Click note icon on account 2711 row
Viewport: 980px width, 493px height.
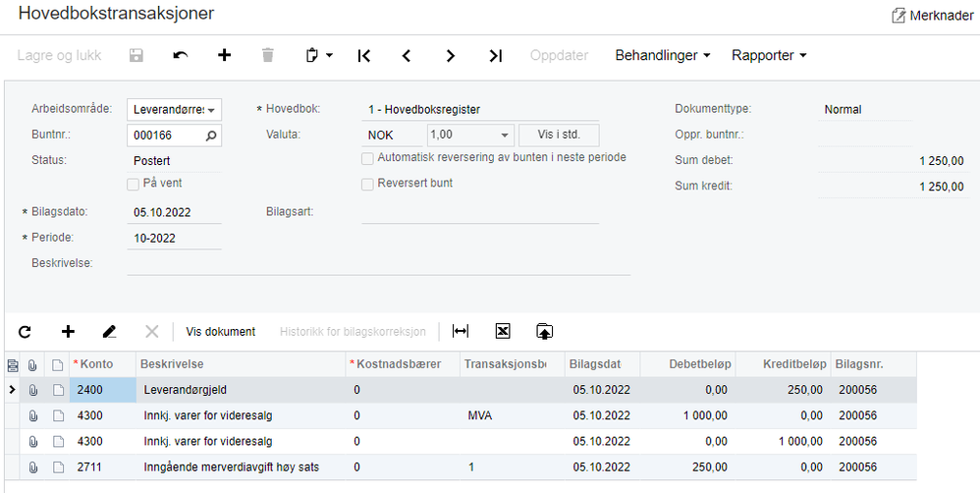pos(58,466)
